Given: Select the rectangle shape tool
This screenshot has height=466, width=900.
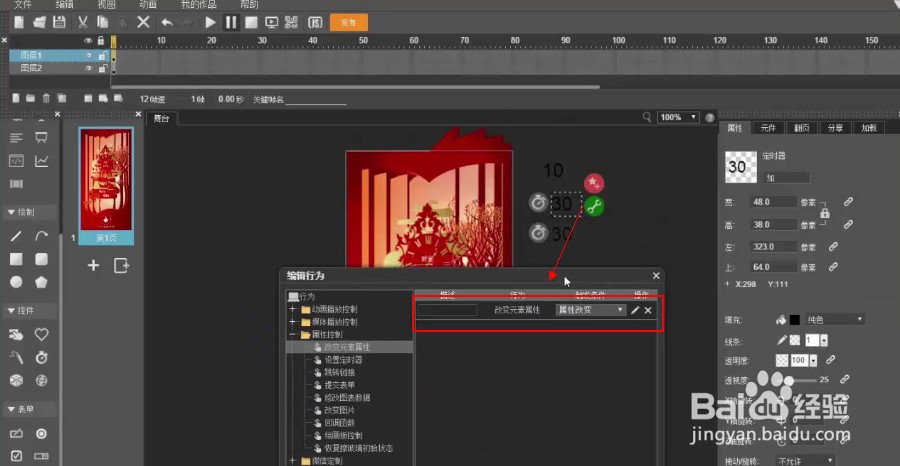Looking at the screenshot, I should click(17, 259).
